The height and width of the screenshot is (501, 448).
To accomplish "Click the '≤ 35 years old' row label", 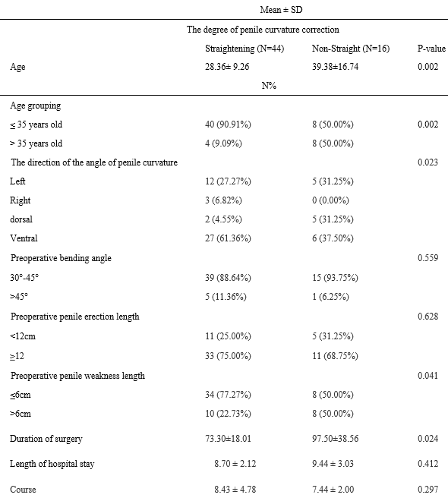I will coord(36,124).
